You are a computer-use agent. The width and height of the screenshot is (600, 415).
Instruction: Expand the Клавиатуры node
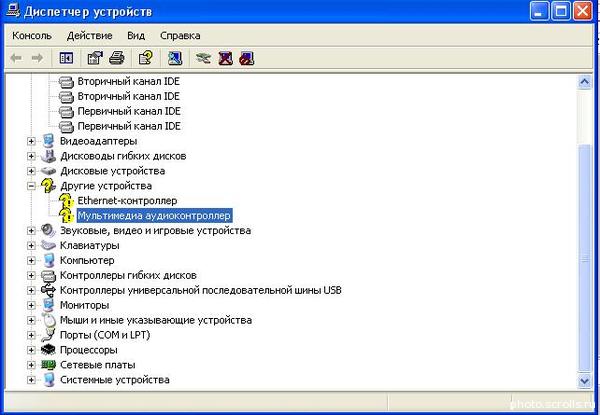click(x=31, y=246)
